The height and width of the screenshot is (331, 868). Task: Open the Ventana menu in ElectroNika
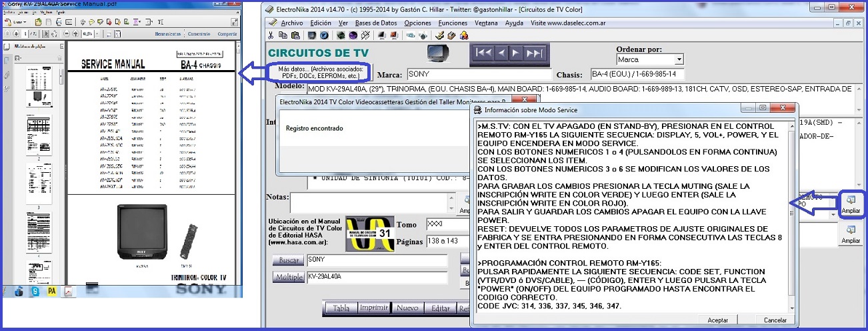pyautogui.click(x=486, y=23)
